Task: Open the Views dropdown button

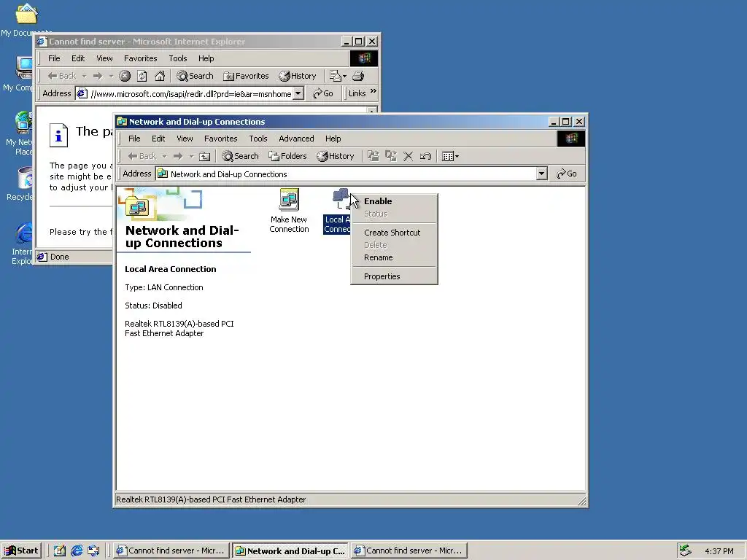Action: coord(450,156)
